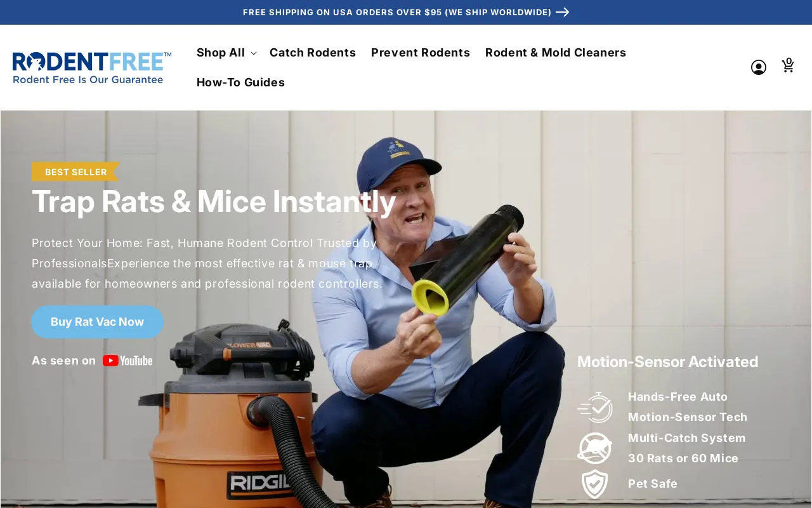Click the hands-free motion-sensor stopwatch icon

pyautogui.click(x=595, y=407)
